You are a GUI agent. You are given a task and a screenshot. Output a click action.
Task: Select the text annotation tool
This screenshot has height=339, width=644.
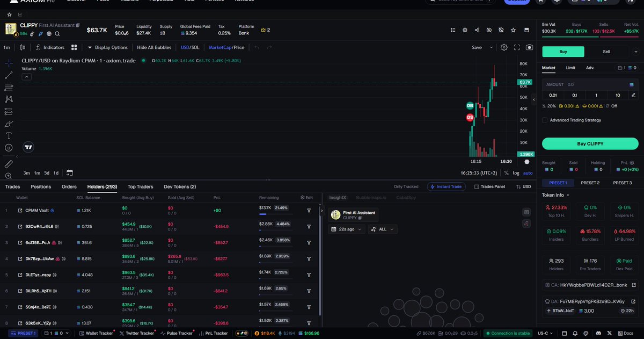(9, 135)
